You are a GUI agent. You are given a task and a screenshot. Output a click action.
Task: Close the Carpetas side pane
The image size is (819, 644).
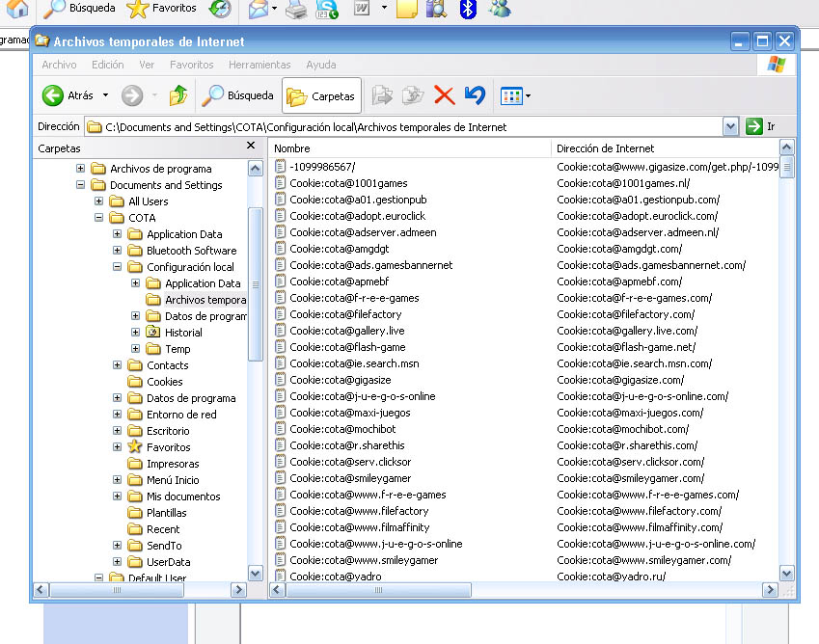point(251,145)
